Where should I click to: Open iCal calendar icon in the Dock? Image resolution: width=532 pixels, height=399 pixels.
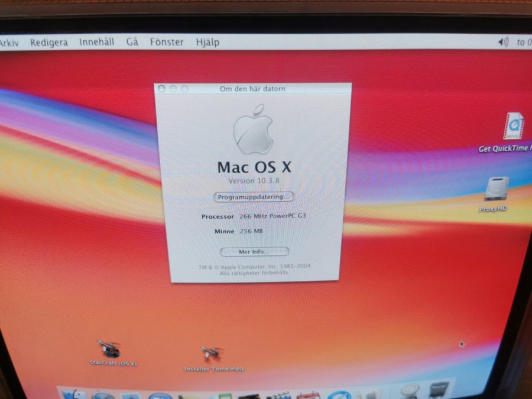(x=308, y=395)
